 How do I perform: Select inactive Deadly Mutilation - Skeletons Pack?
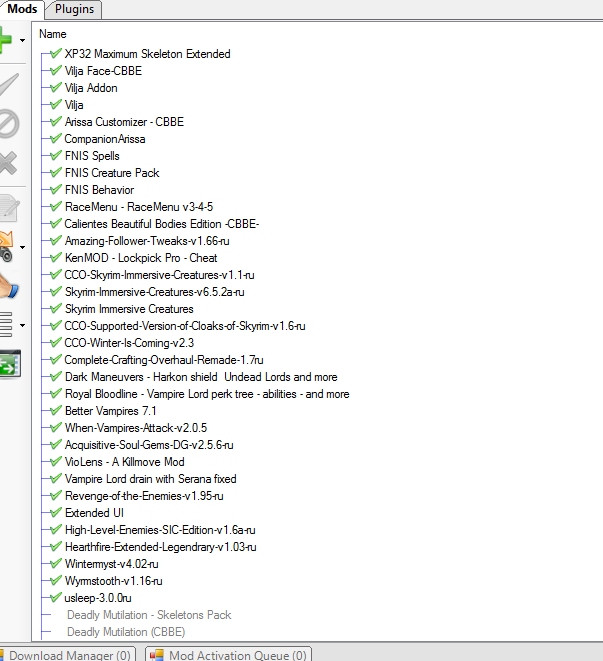(149, 615)
